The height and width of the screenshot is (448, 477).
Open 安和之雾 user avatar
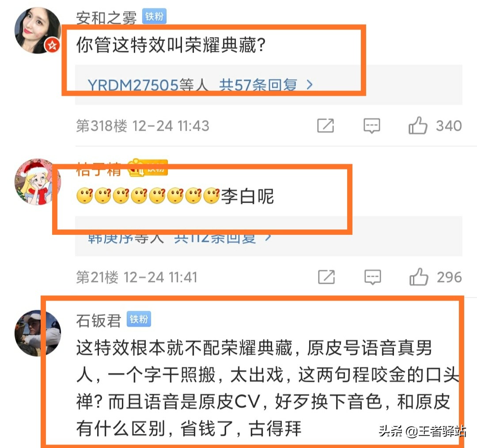point(38,30)
